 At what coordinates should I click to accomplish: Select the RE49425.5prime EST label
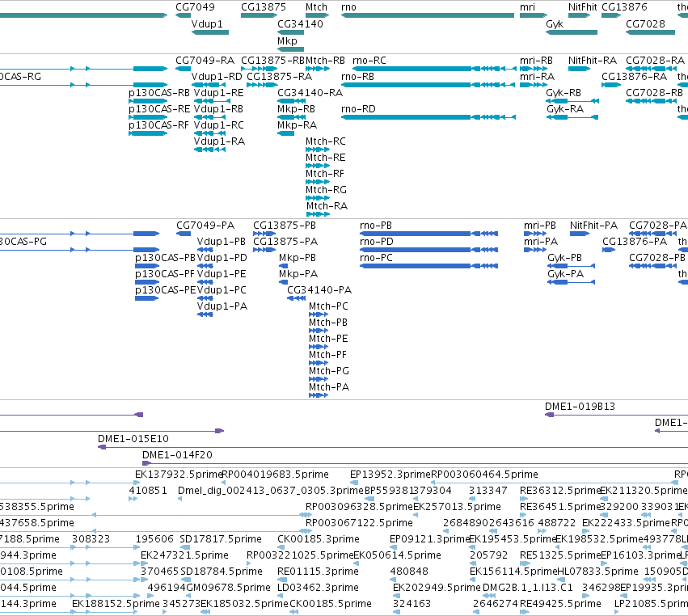pyautogui.click(x=560, y=604)
